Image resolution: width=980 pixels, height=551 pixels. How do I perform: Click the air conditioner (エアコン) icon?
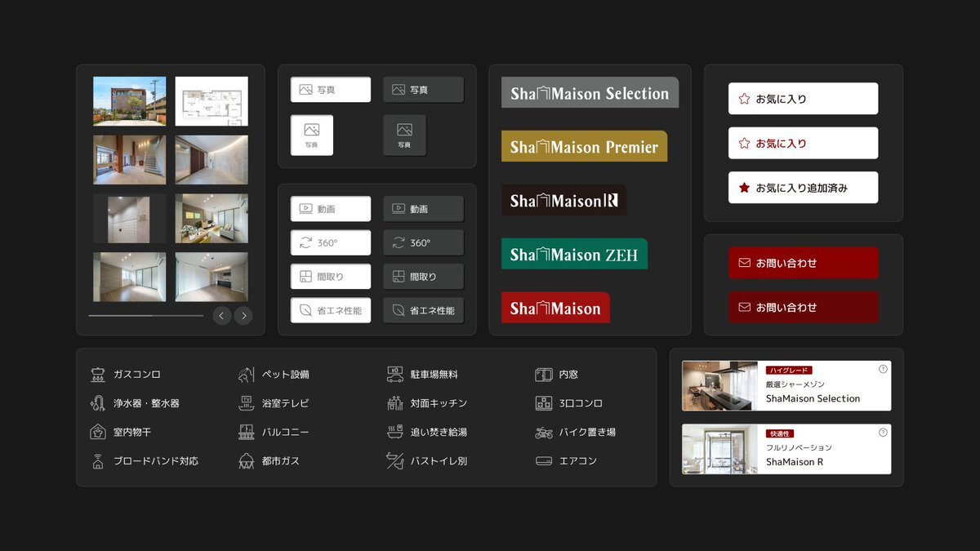click(544, 460)
